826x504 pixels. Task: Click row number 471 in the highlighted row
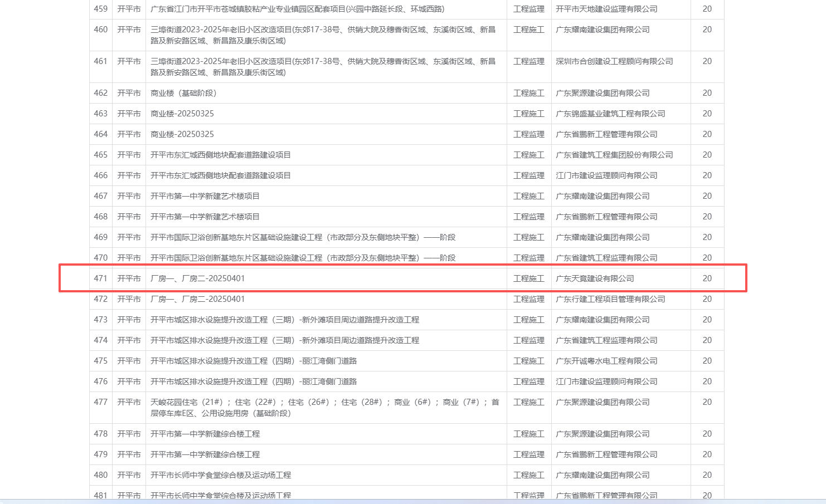[x=100, y=278]
